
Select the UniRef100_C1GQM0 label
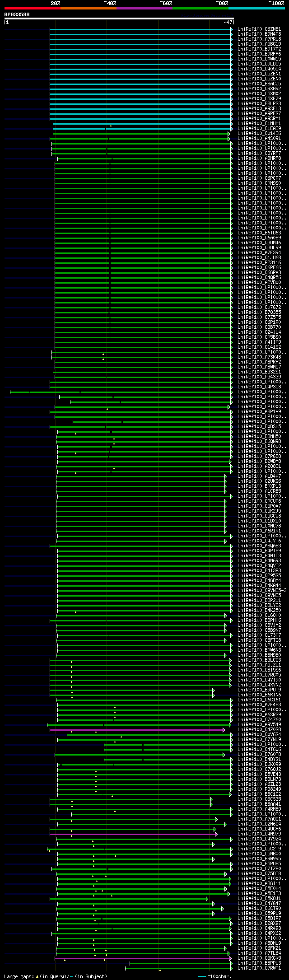coord(259,616)
